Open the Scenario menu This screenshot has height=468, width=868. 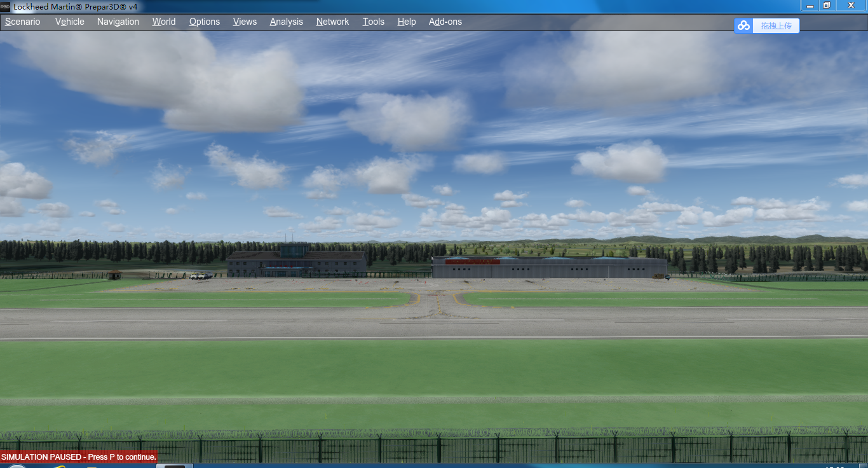[23, 22]
